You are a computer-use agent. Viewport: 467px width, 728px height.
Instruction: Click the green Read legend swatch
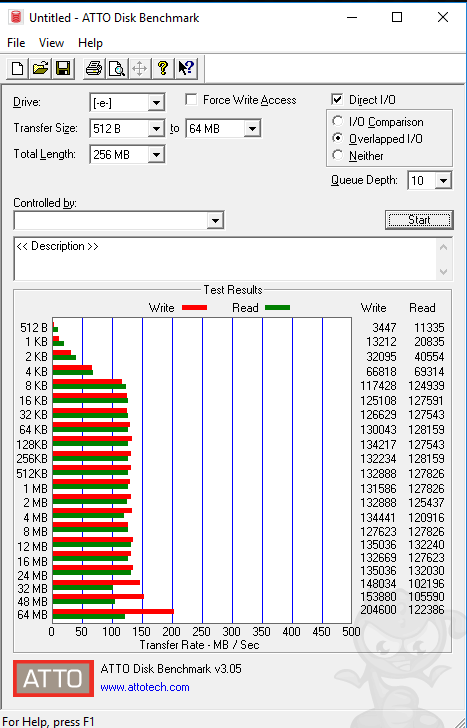pos(278,307)
